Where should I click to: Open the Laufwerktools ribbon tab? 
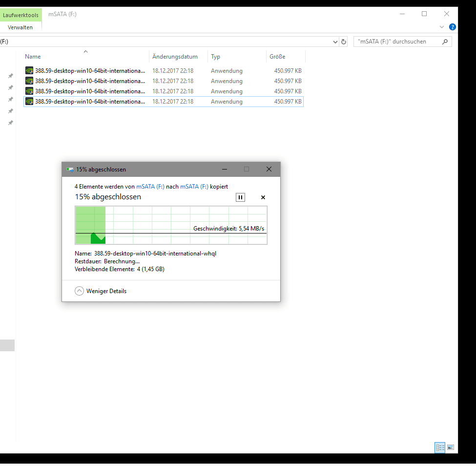coord(21,15)
